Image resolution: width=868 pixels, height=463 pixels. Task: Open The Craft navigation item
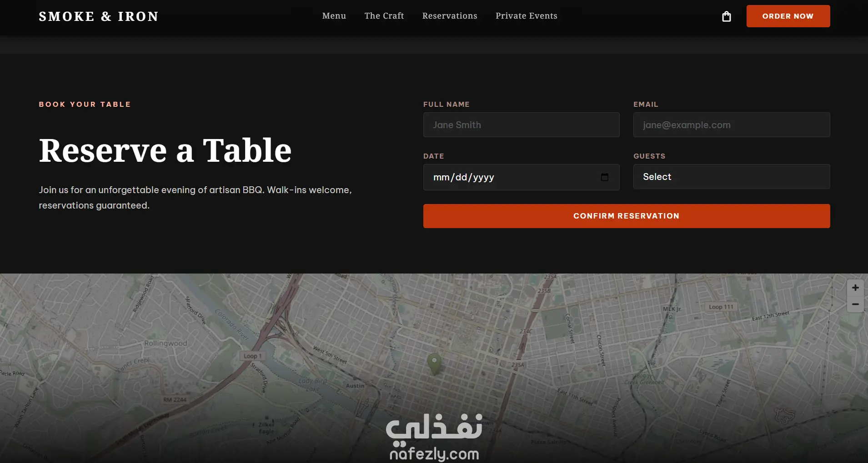pos(384,16)
